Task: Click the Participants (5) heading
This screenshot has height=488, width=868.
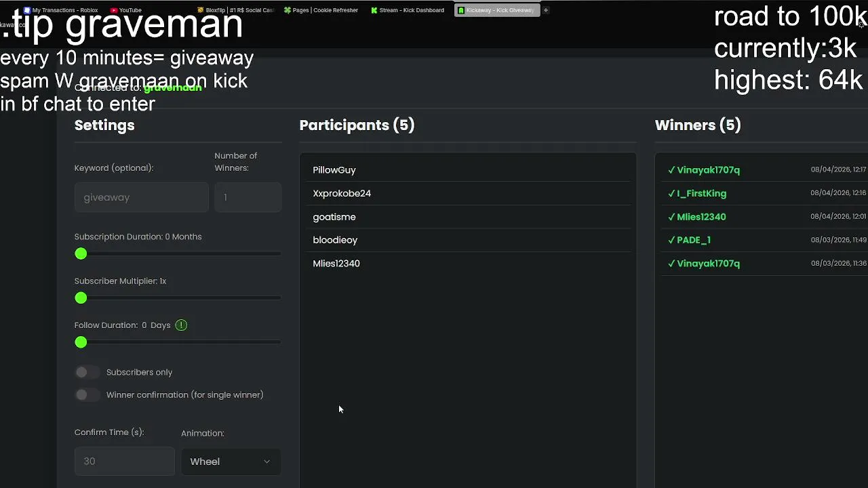Action: (357, 125)
